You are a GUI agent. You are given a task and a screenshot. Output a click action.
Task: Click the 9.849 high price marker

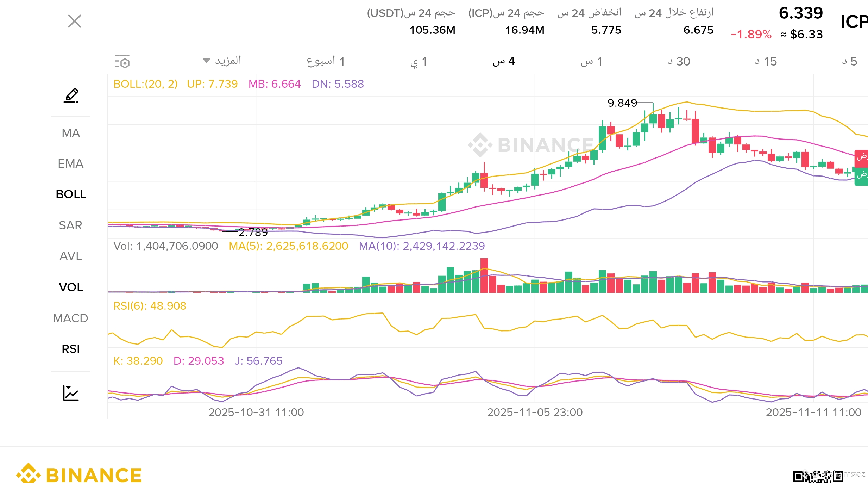tap(622, 103)
